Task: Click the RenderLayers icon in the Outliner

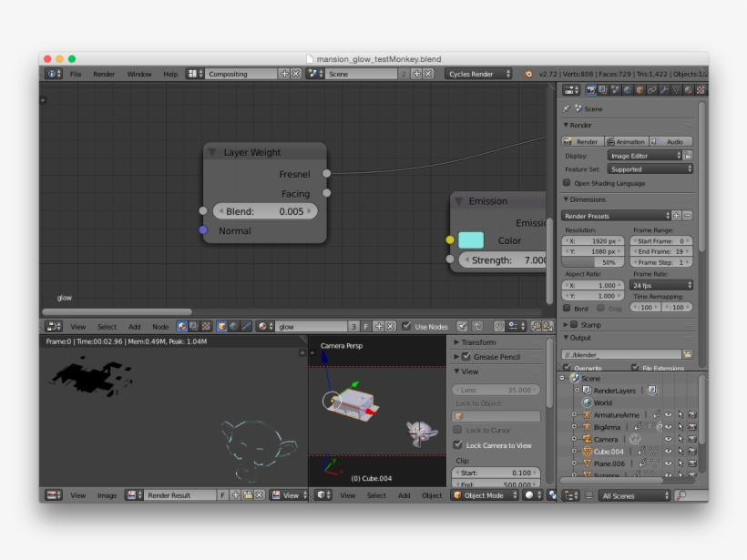Action: (x=587, y=390)
